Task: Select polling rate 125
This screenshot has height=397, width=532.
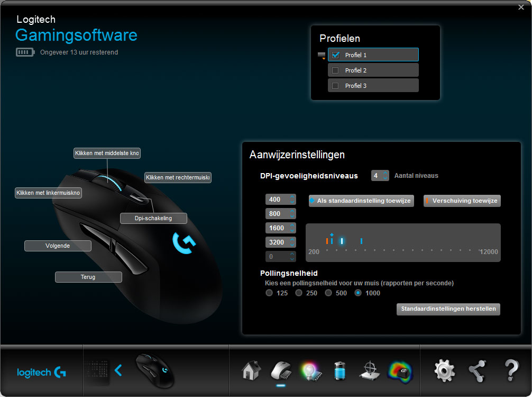Action: pyautogui.click(x=269, y=293)
